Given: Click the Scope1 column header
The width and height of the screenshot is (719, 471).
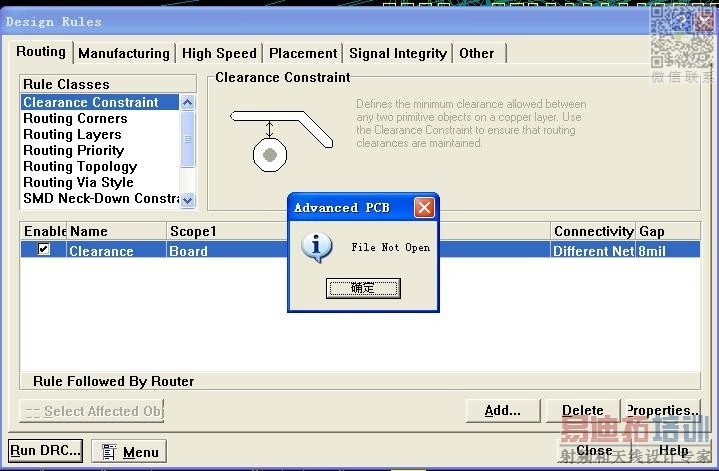Looking at the screenshot, I should pos(227,231).
